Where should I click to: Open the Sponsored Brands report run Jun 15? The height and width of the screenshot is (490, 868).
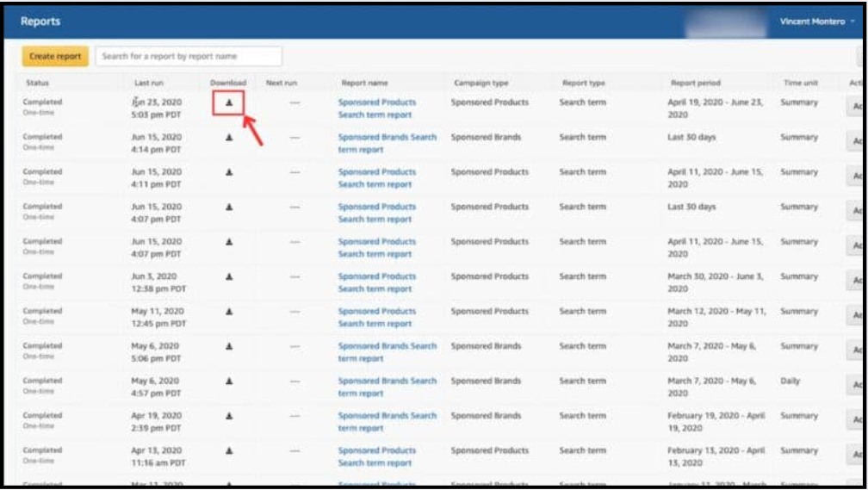click(386, 143)
